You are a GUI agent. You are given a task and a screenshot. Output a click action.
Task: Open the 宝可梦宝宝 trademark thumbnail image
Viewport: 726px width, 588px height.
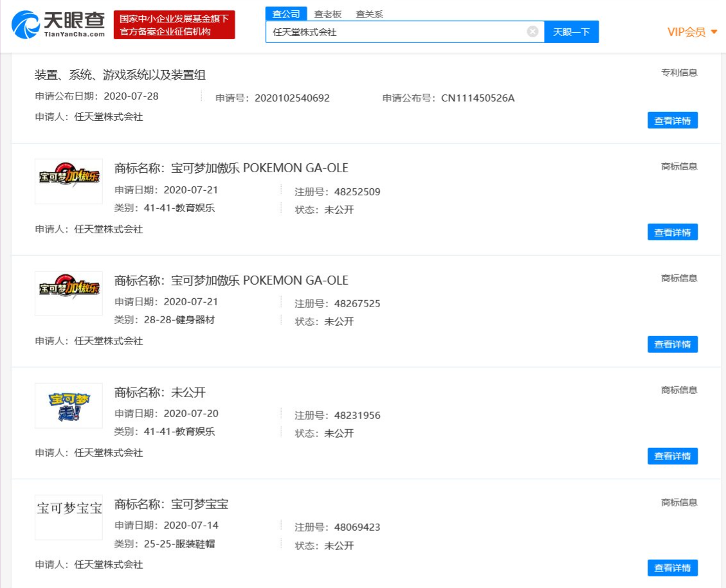pyautogui.click(x=69, y=517)
